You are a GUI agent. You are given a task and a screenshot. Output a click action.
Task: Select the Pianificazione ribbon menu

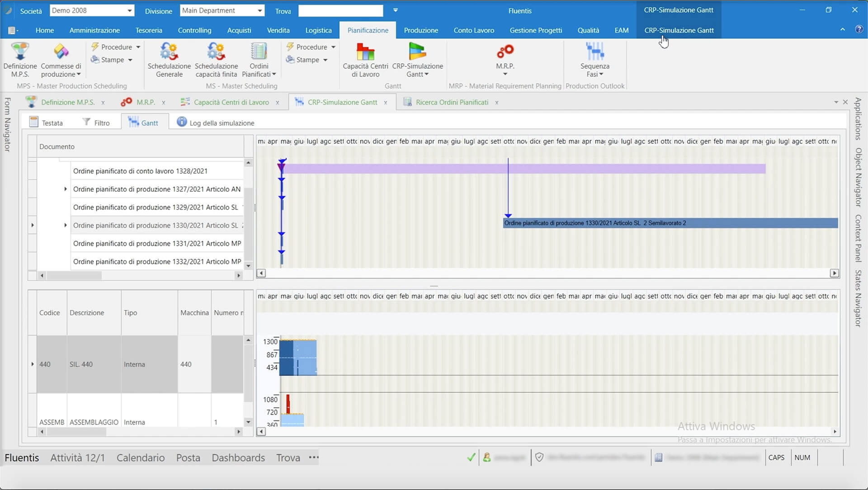[368, 30]
